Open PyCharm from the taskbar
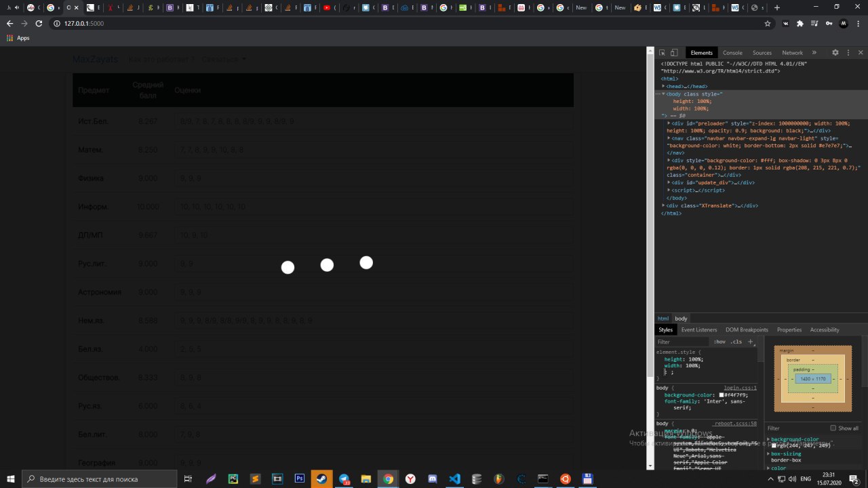868x488 pixels. (x=233, y=479)
